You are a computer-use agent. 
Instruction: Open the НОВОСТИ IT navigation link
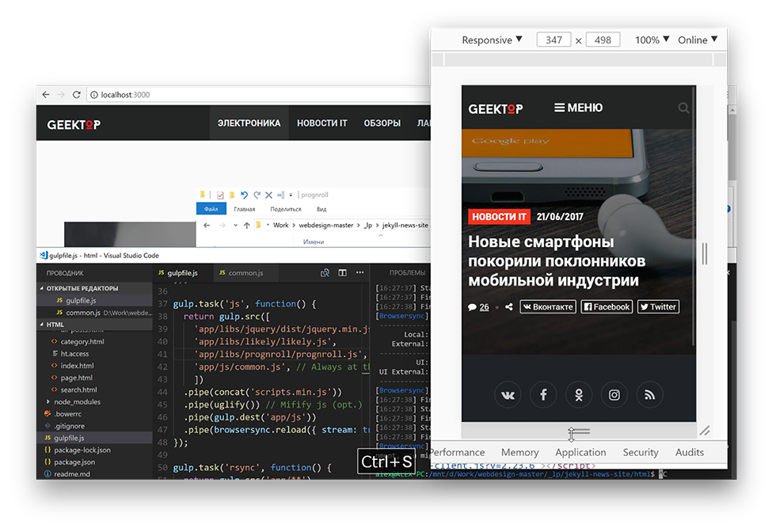(x=322, y=123)
